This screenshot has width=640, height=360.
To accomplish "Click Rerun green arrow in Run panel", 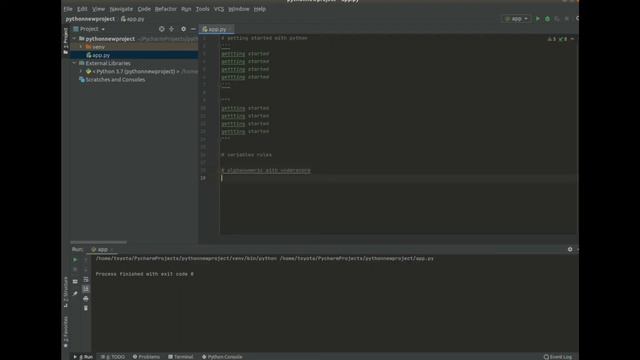I will point(75,260).
